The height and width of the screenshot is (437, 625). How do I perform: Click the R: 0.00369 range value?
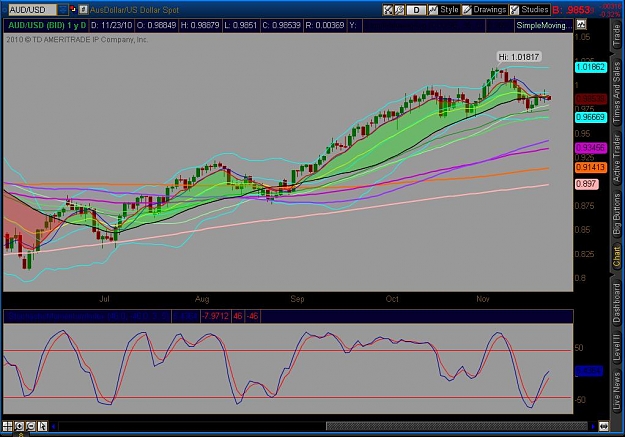coord(325,26)
